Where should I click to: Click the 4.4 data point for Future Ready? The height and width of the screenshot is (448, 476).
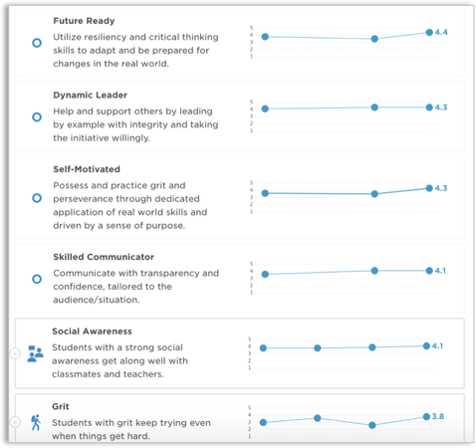(429, 32)
